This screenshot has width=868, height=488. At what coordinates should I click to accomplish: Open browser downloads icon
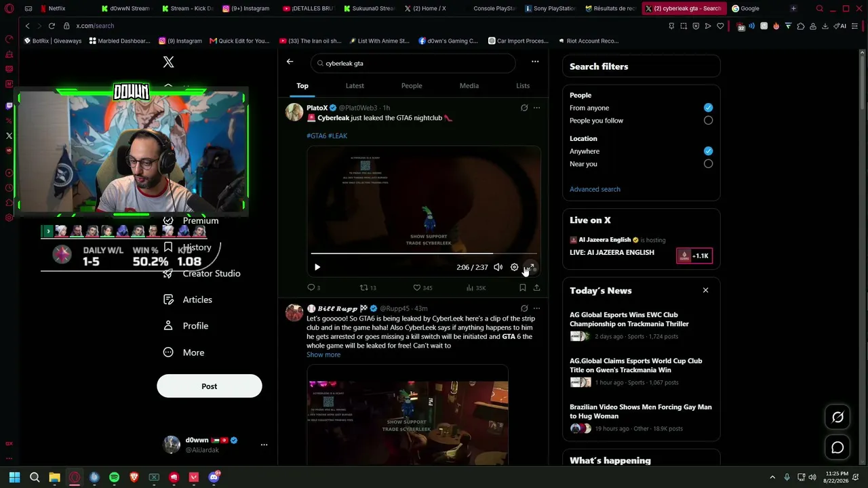pos(825,26)
